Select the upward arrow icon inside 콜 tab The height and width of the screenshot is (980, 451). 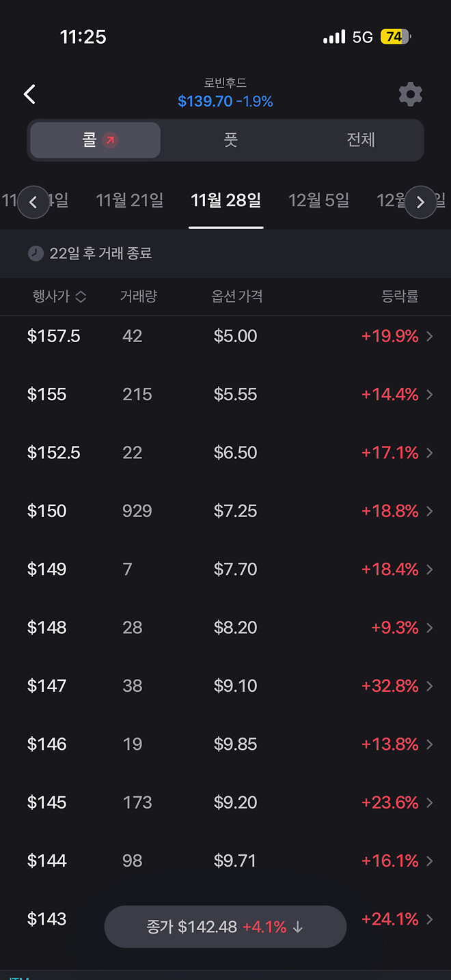pos(111,139)
